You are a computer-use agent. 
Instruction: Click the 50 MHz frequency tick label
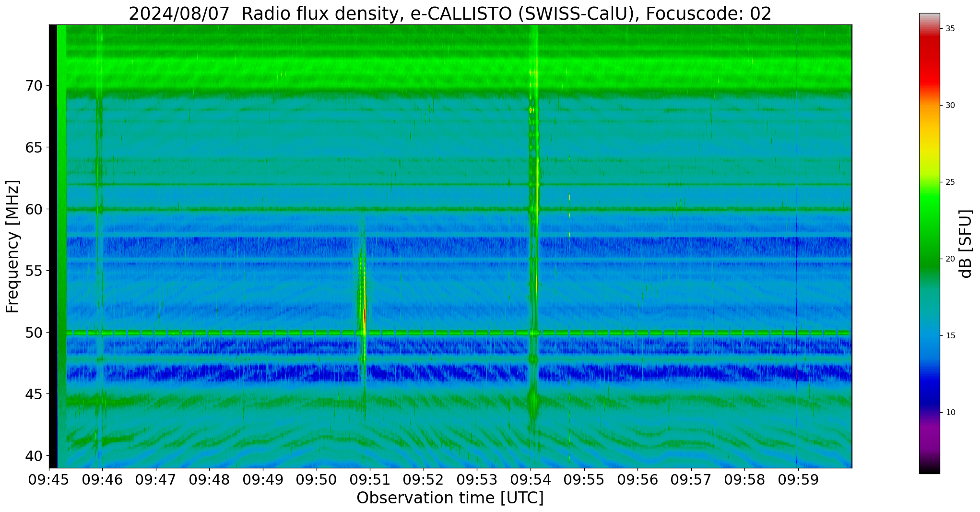coord(34,332)
